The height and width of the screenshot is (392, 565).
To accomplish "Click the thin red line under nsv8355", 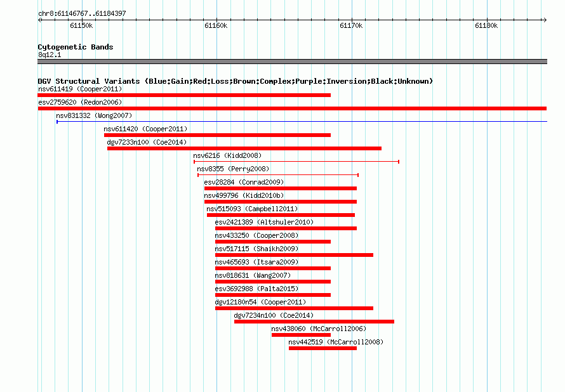I will pos(278,175).
